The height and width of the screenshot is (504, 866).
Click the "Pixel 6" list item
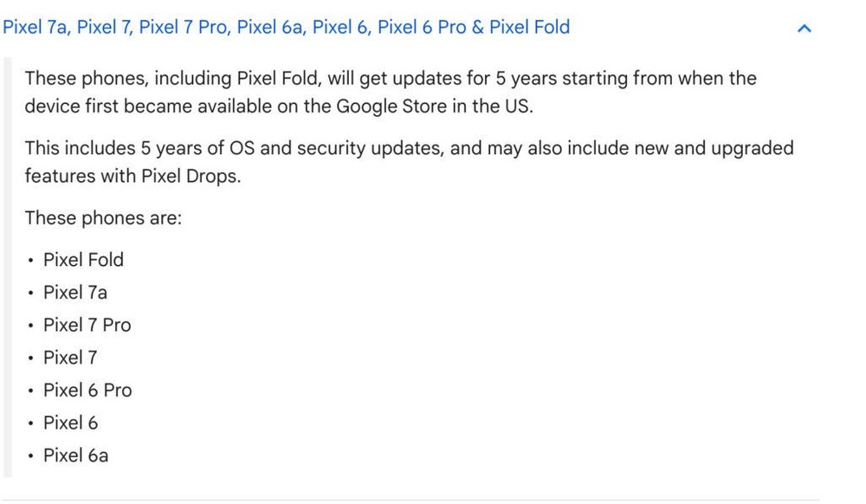pyautogui.click(x=70, y=423)
